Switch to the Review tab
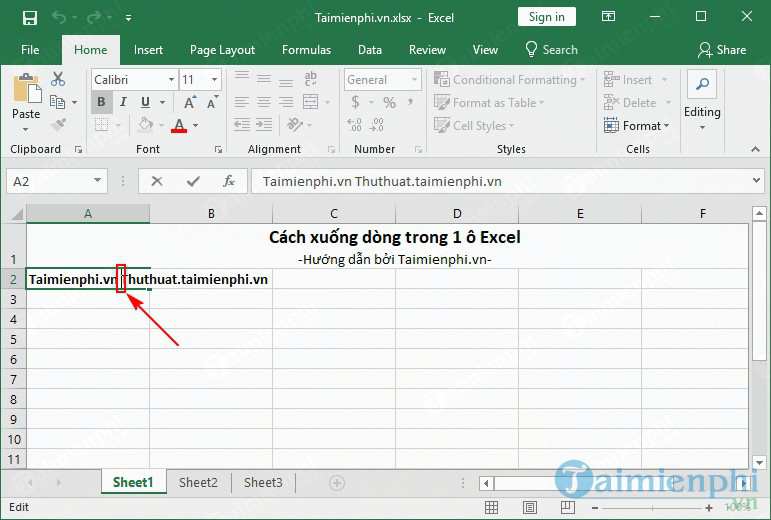Screen dimensions: 771x520 pyautogui.click(x=427, y=50)
